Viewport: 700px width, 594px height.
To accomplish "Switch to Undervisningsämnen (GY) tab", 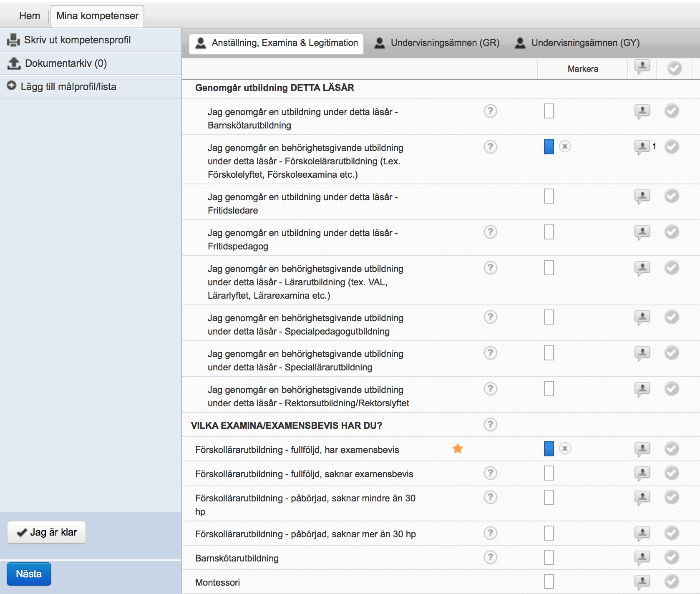I will [577, 43].
